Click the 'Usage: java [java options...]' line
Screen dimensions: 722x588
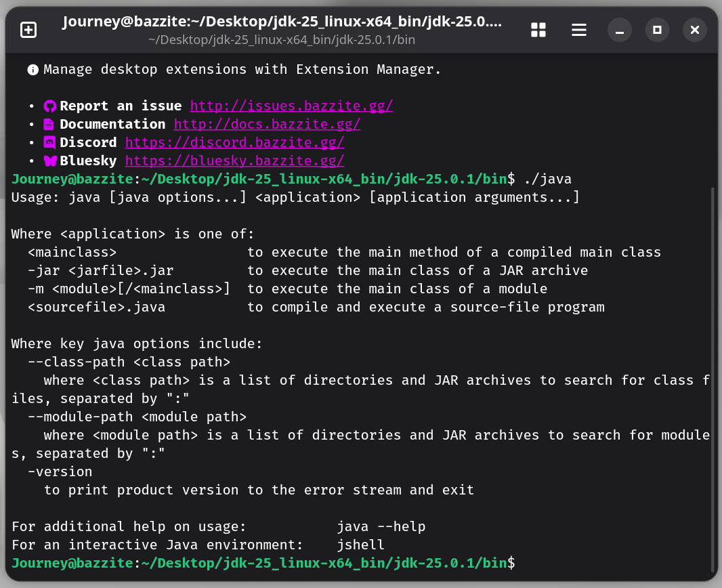point(295,198)
